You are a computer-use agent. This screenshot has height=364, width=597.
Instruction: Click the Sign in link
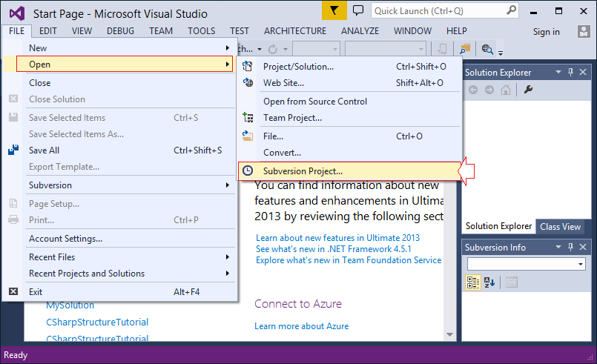546,32
